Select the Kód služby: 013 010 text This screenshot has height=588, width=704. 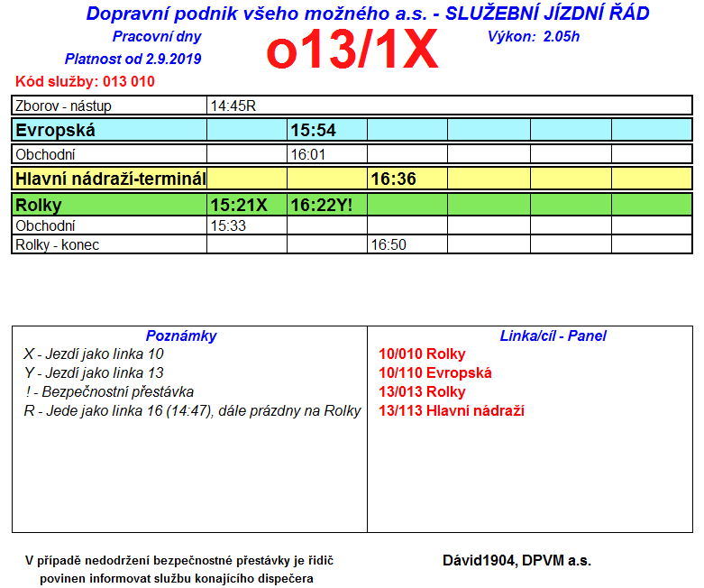click(x=85, y=81)
